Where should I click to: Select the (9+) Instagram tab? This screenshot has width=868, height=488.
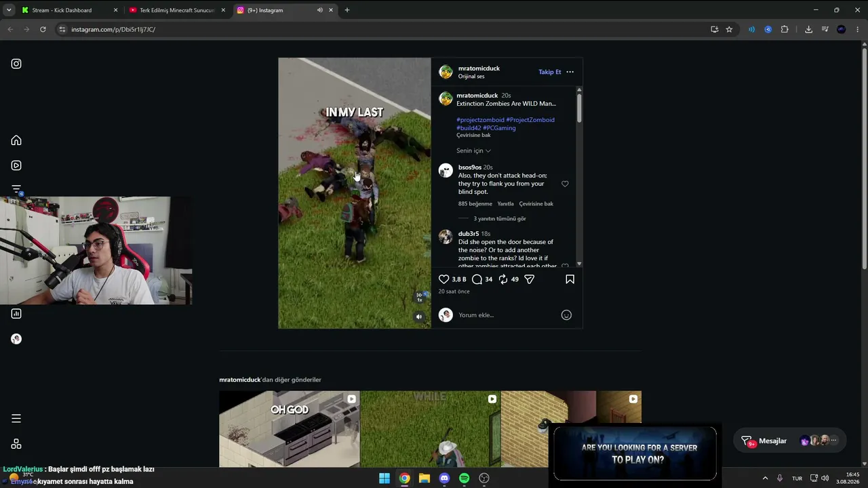285,10
